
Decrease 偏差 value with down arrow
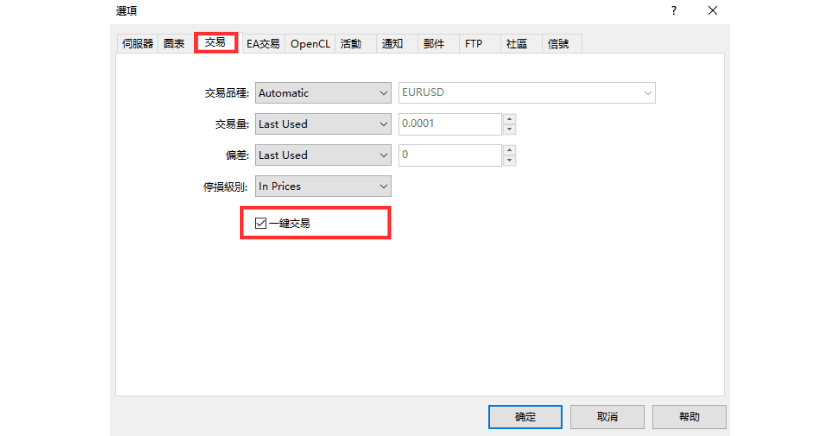click(509, 160)
